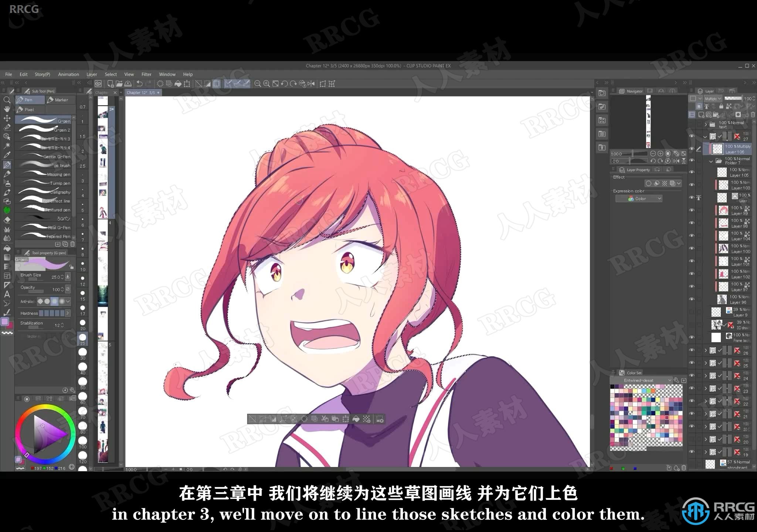The height and width of the screenshot is (532, 757).
Task: Select the Pixel sub tool group
Action: coord(30,110)
